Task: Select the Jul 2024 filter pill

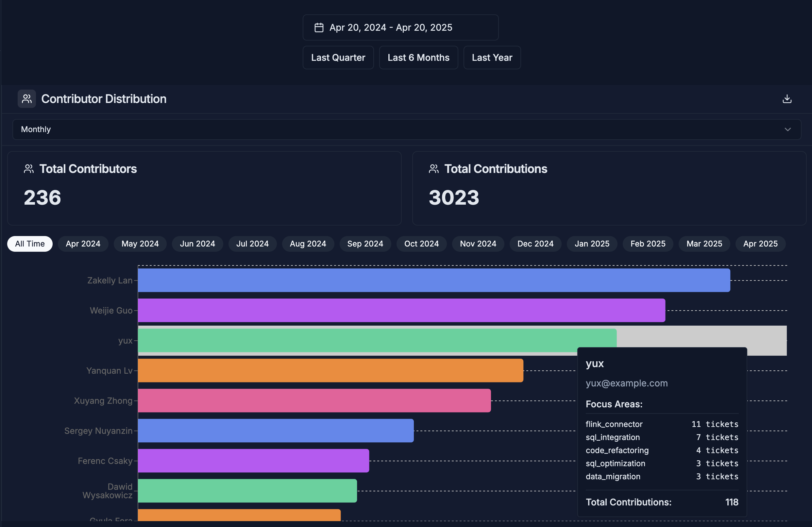Action: tap(252, 244)
